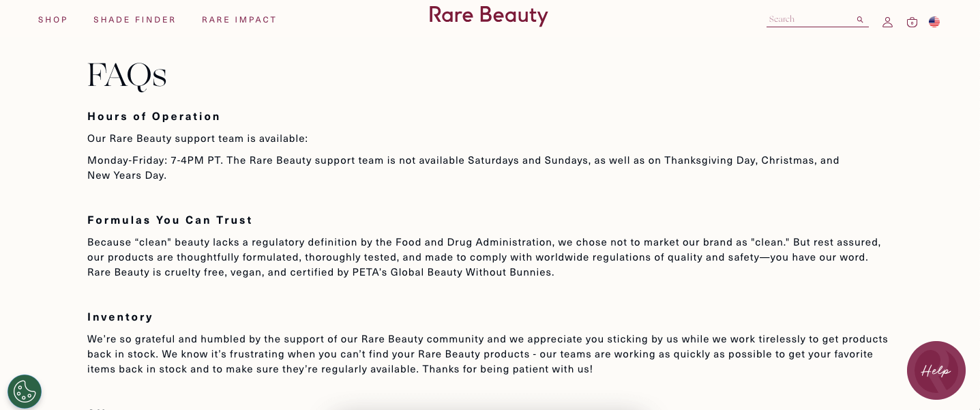The height and width of the screenshot is (410, 980).
Task: Select the Hours of Operation heading
Action: tap(154, 116)
